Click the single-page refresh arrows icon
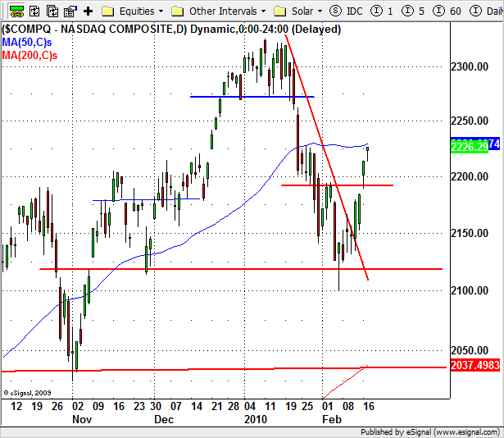 (x=34, y=11)
